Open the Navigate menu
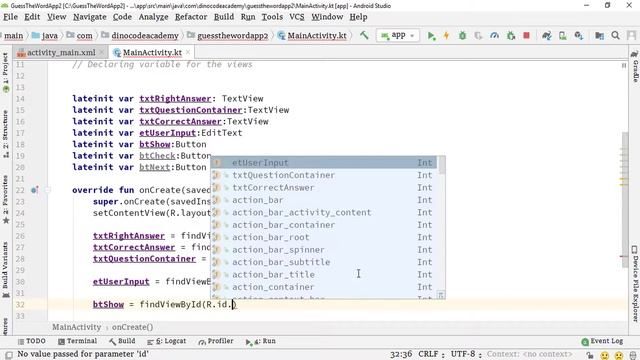This screenshot has height=360, width=640. (90, 17)
